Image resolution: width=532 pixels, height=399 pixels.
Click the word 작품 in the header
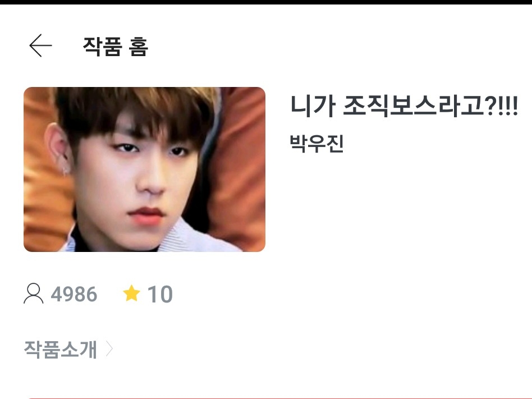coord(102,46)
